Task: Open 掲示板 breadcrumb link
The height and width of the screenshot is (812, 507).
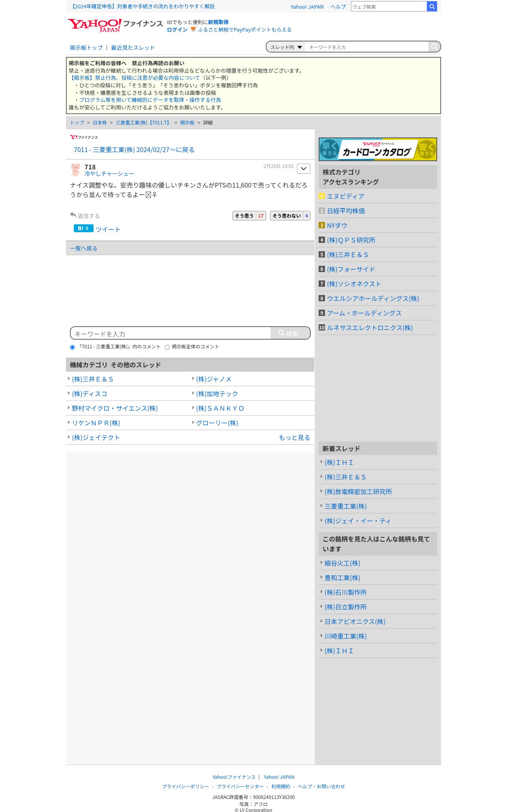Action: point(187,123)
